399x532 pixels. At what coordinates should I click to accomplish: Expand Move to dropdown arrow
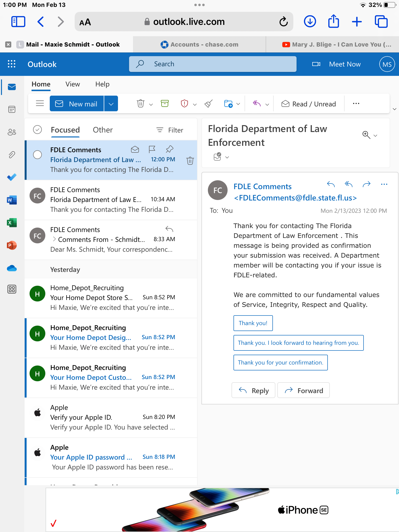tap(238, 104)
